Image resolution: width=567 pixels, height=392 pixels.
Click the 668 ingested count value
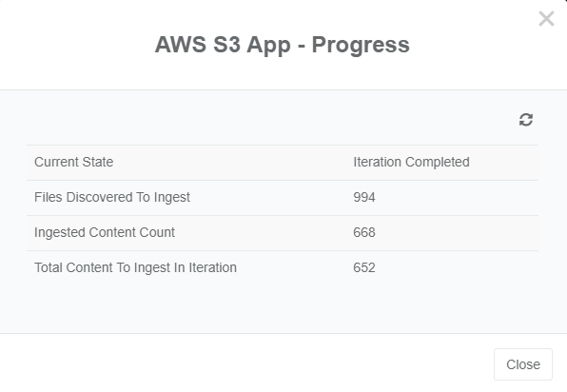pyautogui.click(x=364, y=232)
